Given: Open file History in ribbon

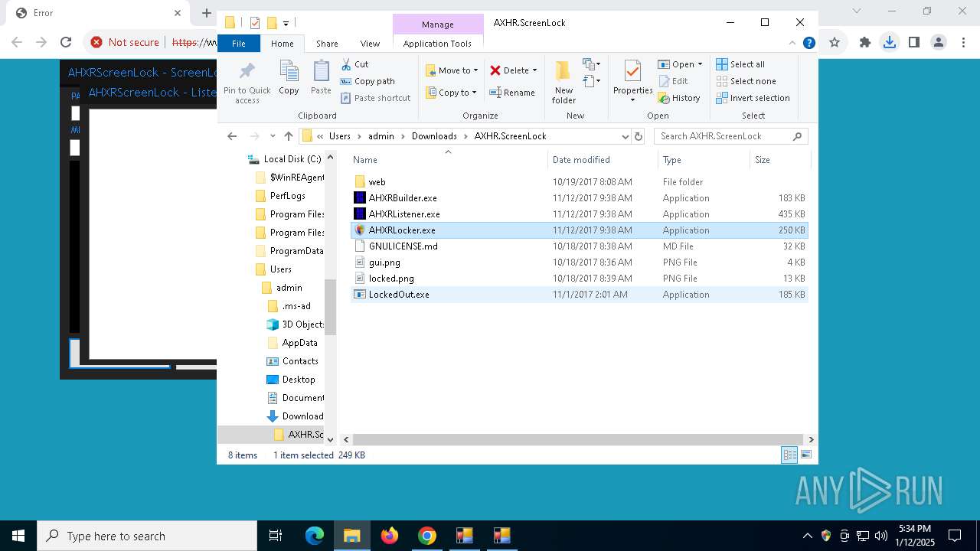Looking at the screenshot, I should click(679, 98).
